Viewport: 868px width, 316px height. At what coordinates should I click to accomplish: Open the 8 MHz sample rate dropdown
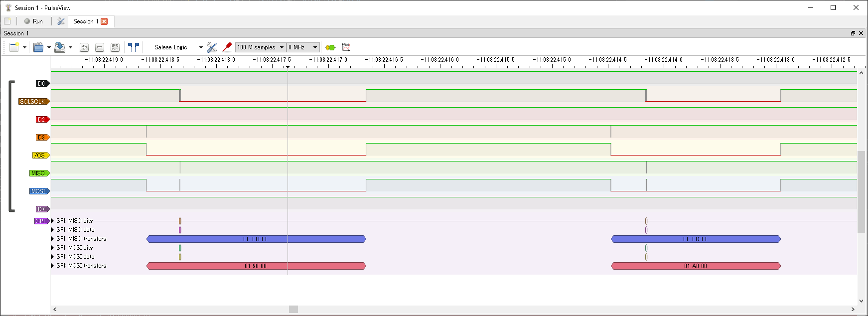point(303,47)
